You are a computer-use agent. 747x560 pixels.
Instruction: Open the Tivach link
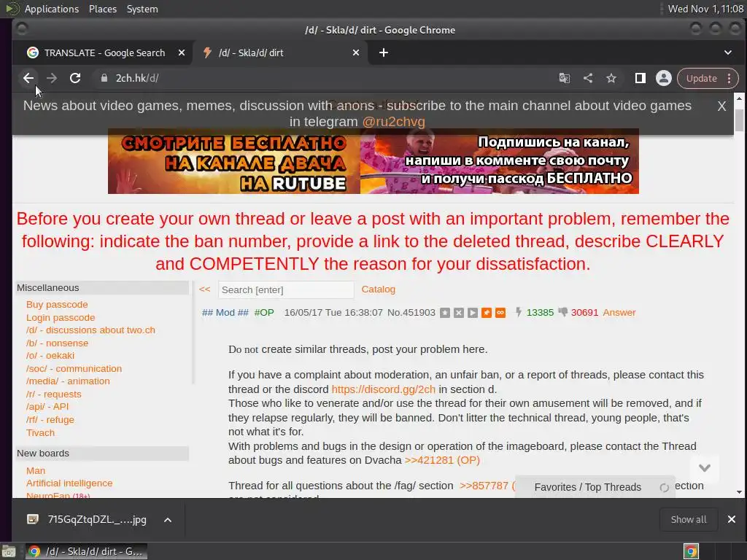pyautogui.click(x=41, y=433)
